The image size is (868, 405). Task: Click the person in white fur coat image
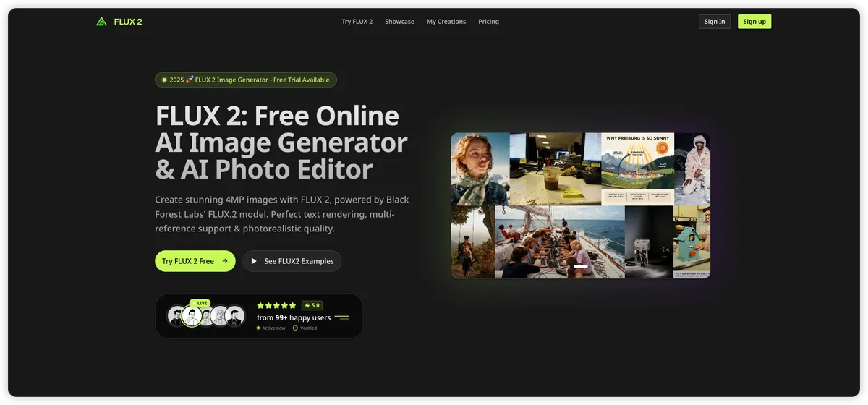click(x=692, y=169)
